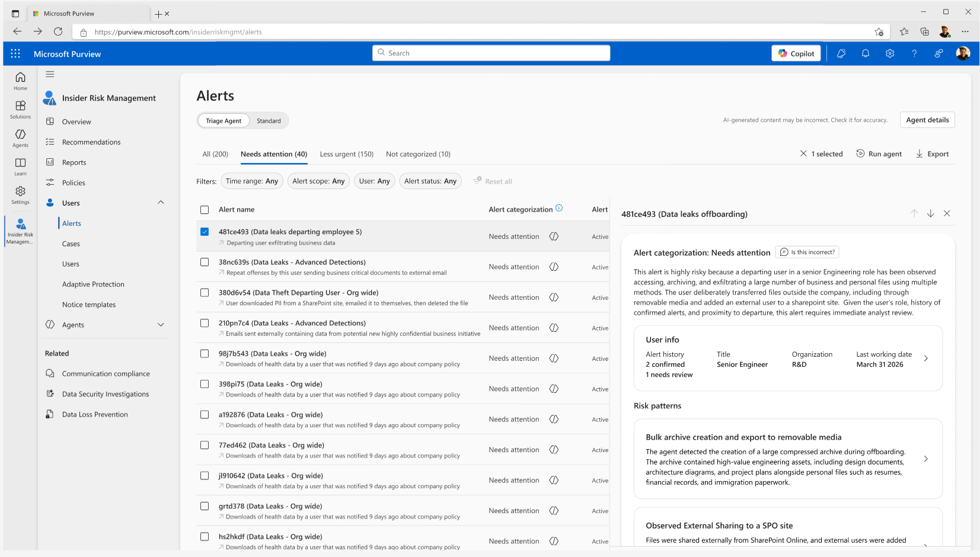
Task: Switch to Standard alerts view
Action: pos(269,121)
